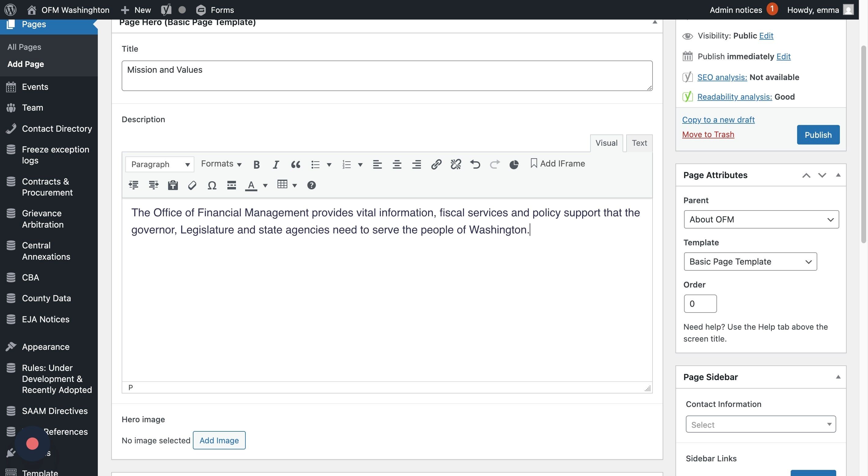Undo the last edit
Screen dimensions: 868x476
click(475, 164)
